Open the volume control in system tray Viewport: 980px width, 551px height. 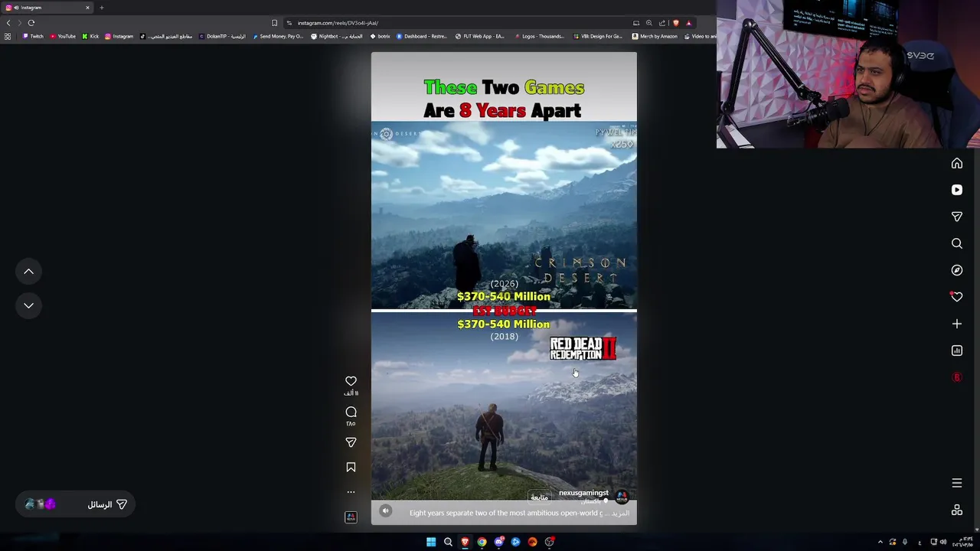pyautogui.click(x=943, y=542)
